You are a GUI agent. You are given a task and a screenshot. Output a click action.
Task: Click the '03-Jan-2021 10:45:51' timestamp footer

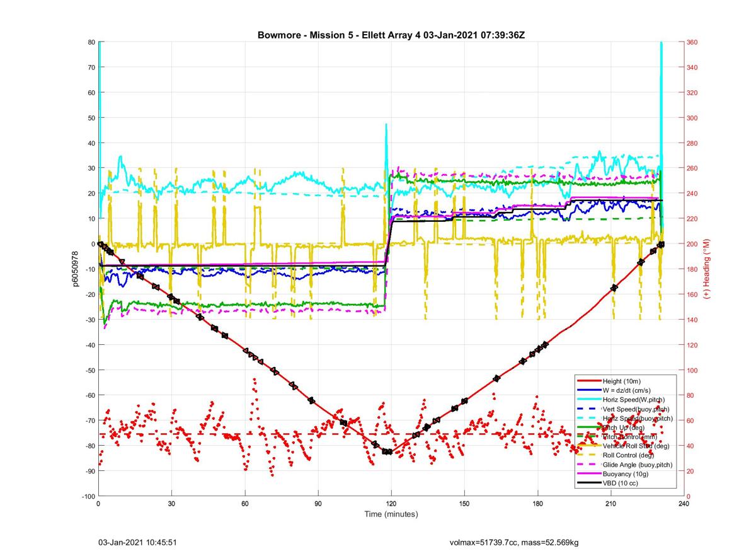tap(137, 542)
